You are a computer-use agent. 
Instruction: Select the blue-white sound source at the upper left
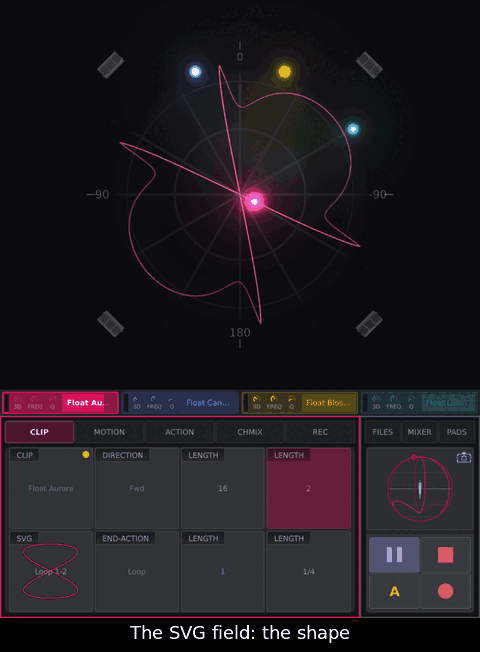(195, 72)
